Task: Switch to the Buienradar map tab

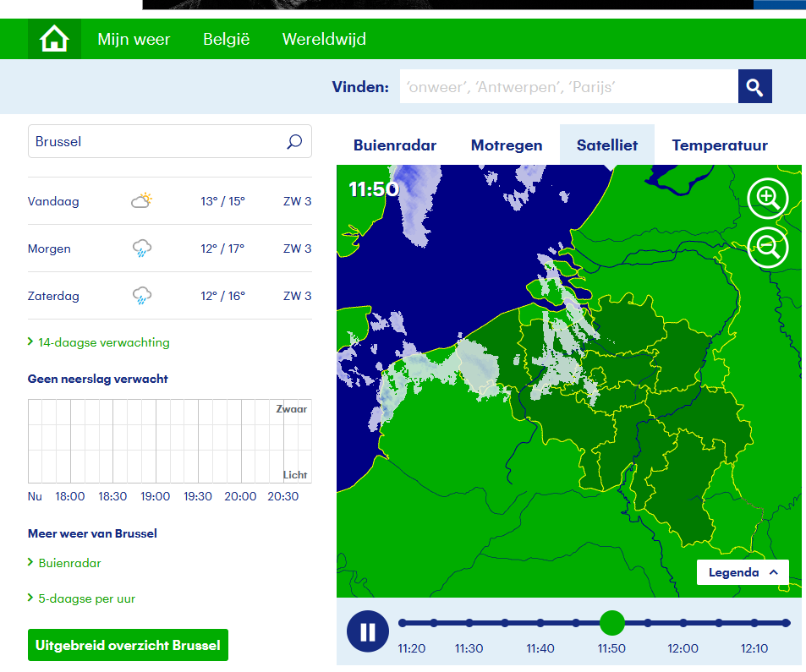Action: 395,145
